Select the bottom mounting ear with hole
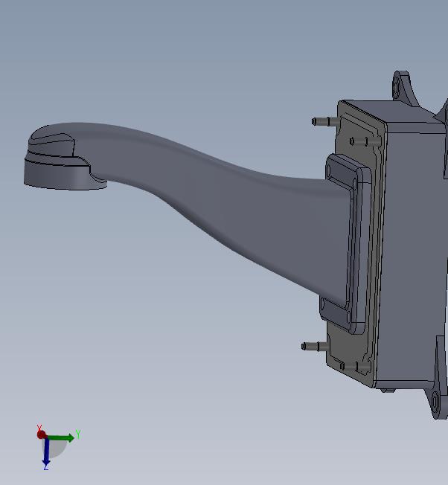Image resolution: width=448 pixels, height=485 pixels. pyautogui.click(x=436, y=402)
